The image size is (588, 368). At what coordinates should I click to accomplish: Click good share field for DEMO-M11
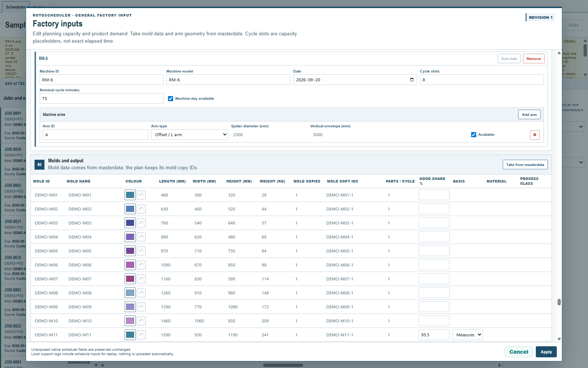coord(434,335)
